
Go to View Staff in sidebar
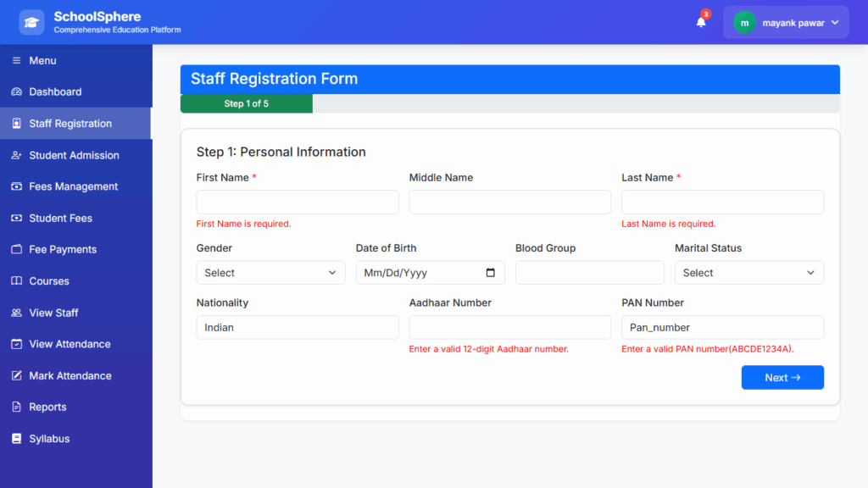click(x=53, y=313)
